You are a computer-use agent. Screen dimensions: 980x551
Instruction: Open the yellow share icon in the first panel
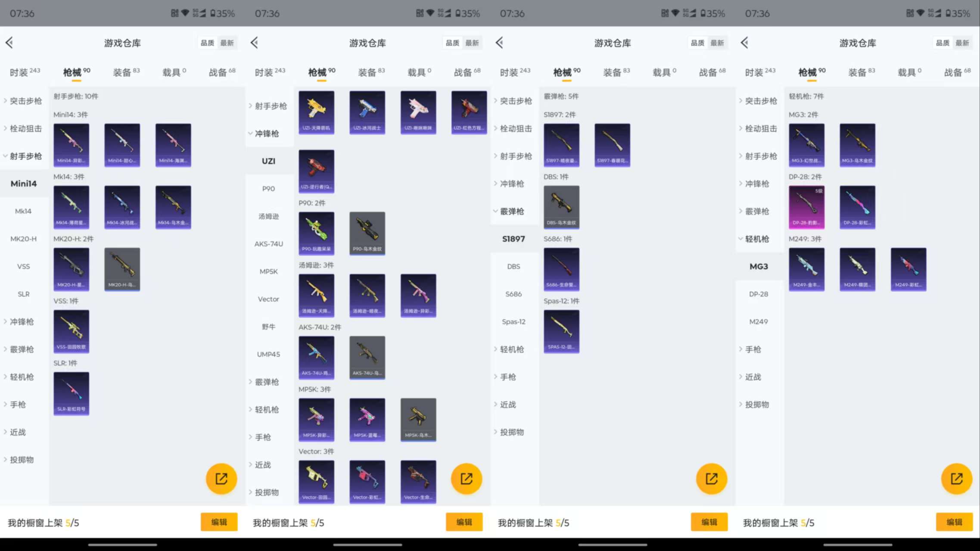tap(221, 479)
